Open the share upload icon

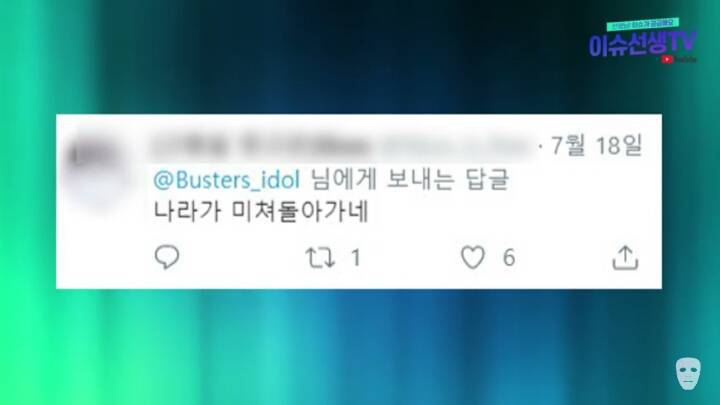click(x=625, y=257)
